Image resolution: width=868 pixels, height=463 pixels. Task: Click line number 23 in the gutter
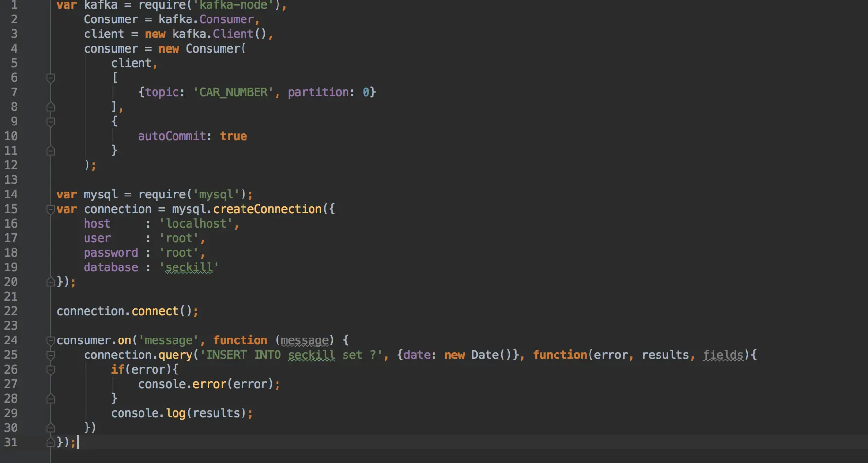[11, 326]
